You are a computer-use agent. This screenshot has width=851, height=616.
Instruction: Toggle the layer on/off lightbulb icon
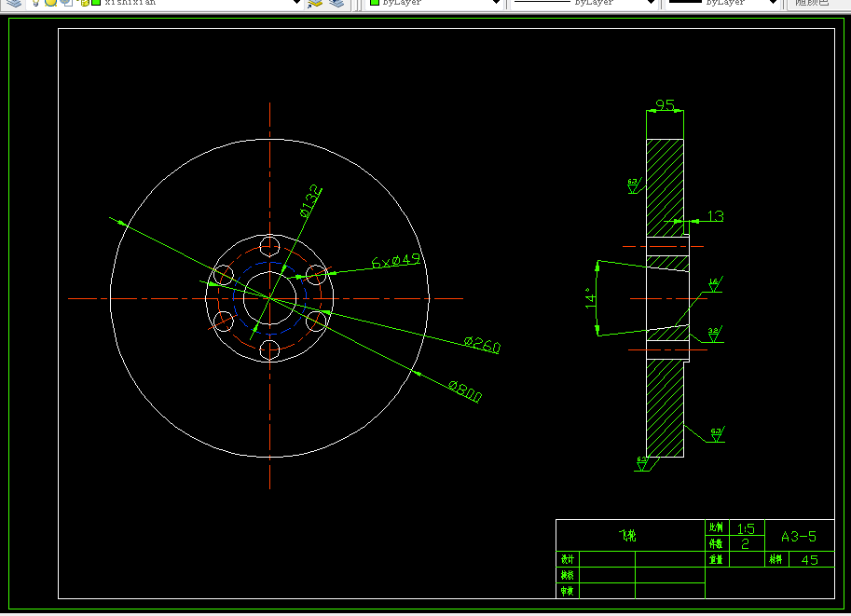[35, 3]
